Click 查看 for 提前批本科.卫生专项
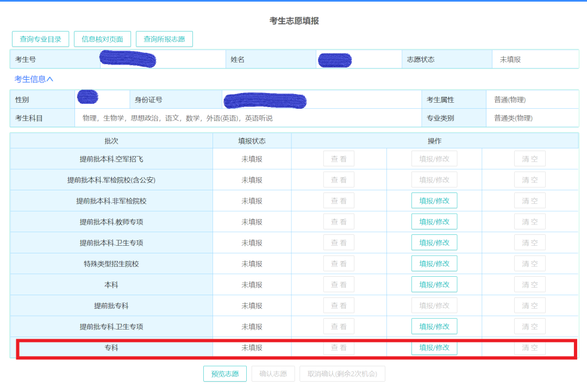587x392 pixels. pyautogui.click(x=339, y=242)
